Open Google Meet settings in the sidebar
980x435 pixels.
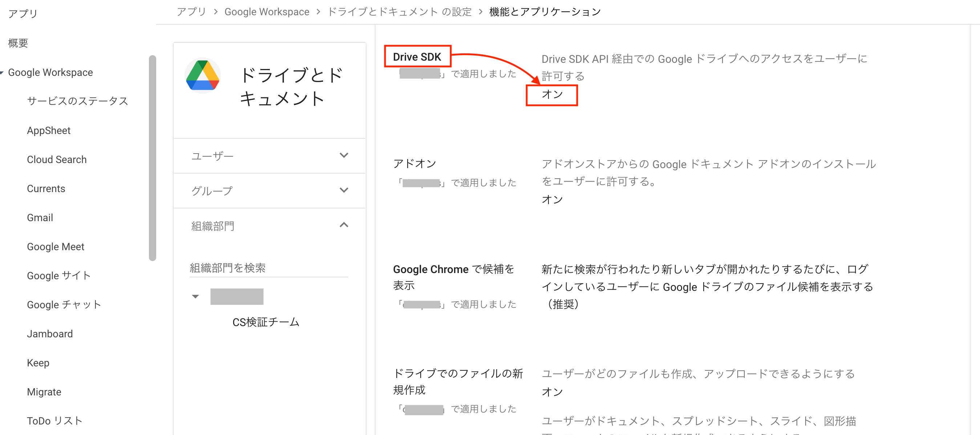(x=56, y=247)
